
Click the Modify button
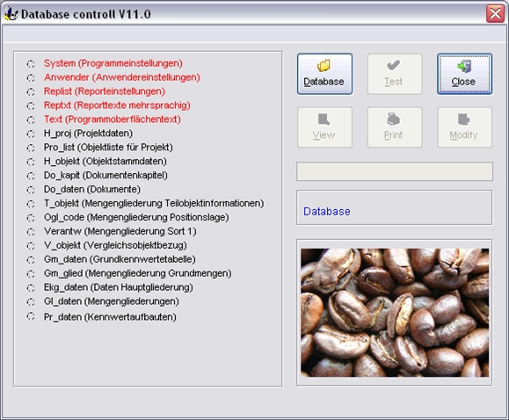[x=464, y=127]
